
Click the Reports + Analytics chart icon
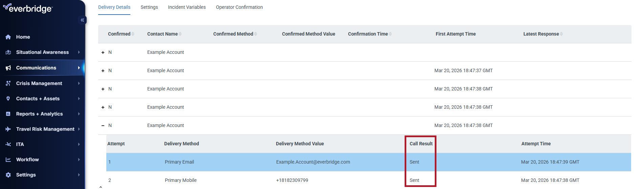tap(8, 114)
